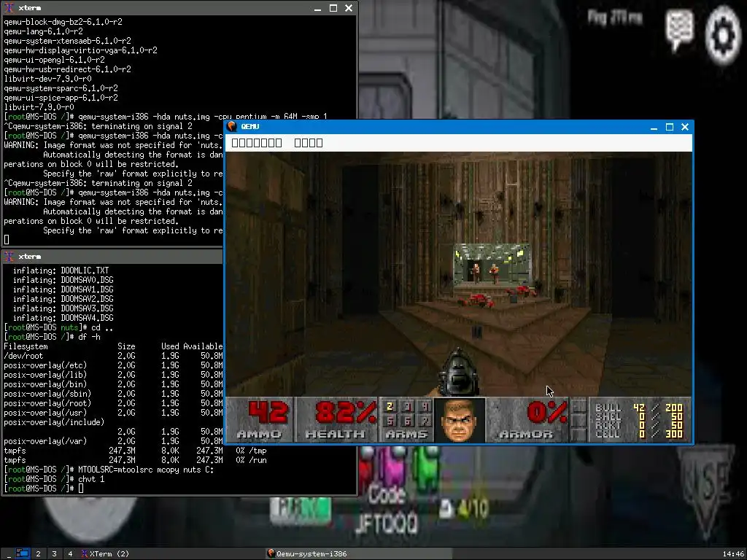Click the 'qemu-lang-6.1.0-r2' line
This screenshot has height=560, width=747.
tap(43, 31)
